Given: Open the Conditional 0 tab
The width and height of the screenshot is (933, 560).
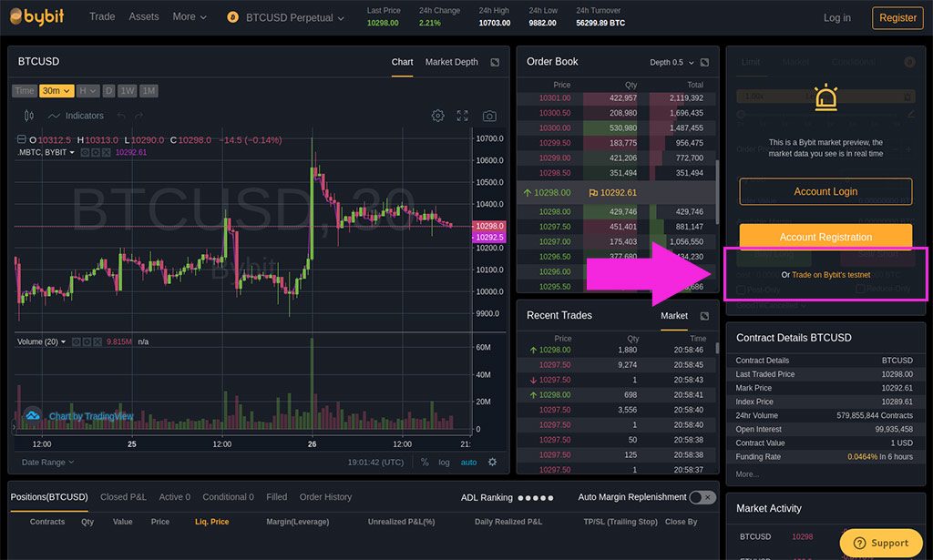Looking at the screenshot, I should click(x=228, y=497).
